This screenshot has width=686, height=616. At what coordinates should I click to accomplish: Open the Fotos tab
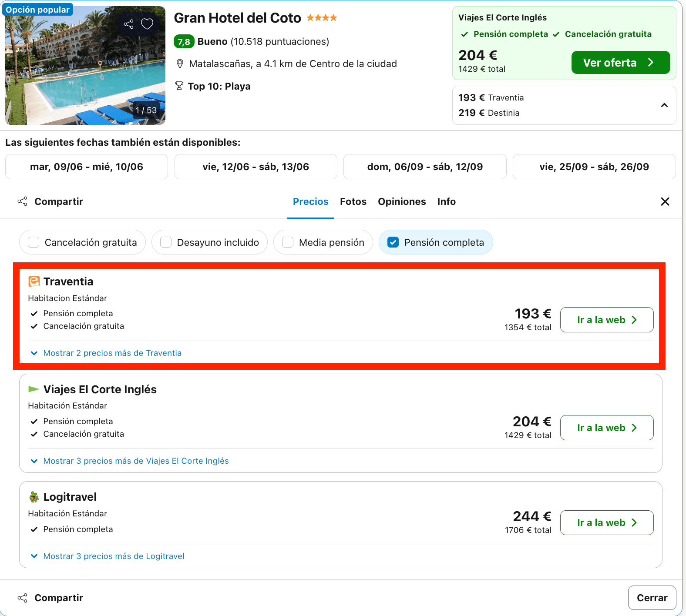tap(353, 201)
